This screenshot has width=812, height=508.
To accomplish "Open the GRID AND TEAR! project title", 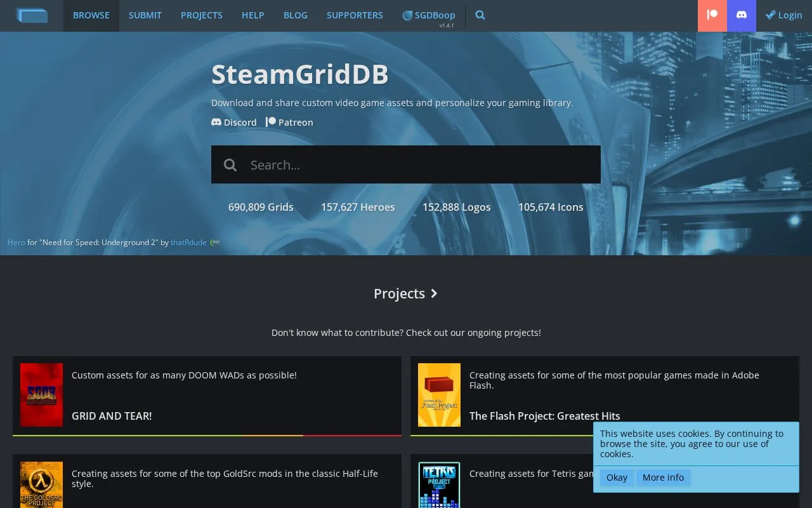I will coord(112,416).
